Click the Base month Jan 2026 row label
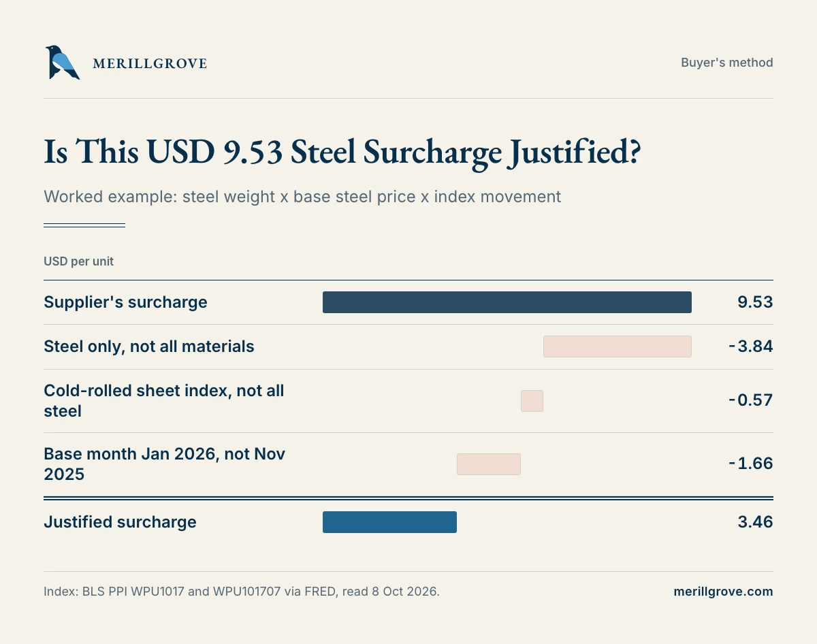The height and width of the screenshot is (644, 817). point(165,464)
